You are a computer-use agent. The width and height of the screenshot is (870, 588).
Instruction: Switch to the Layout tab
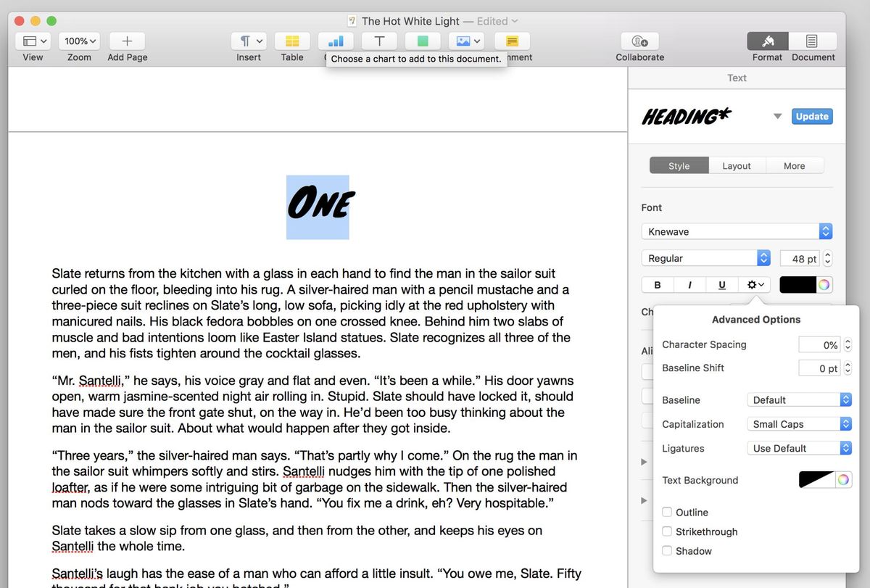coord(737,165)
